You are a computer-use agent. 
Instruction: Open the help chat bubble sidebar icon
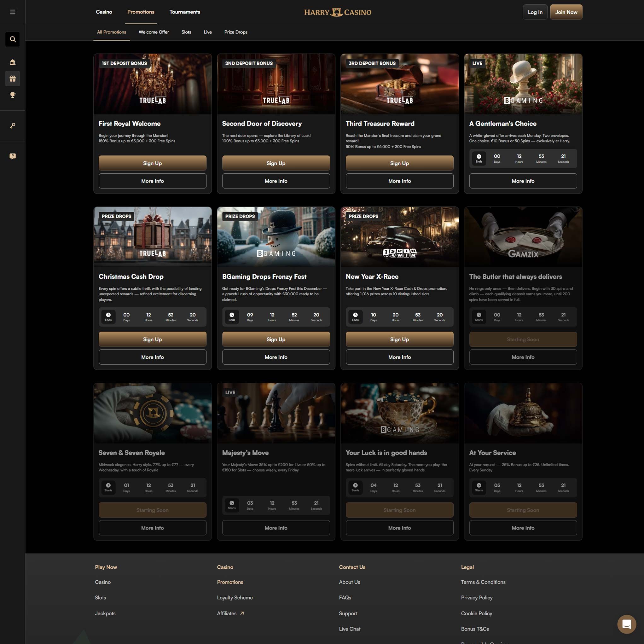point(13,156)
